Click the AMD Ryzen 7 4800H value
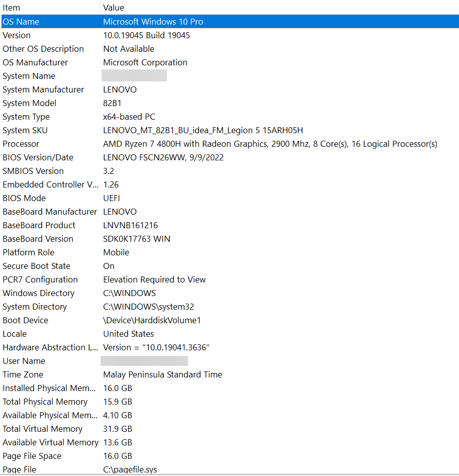The height and width of the screenshot is (476, 459). click(x=270, y=144)
